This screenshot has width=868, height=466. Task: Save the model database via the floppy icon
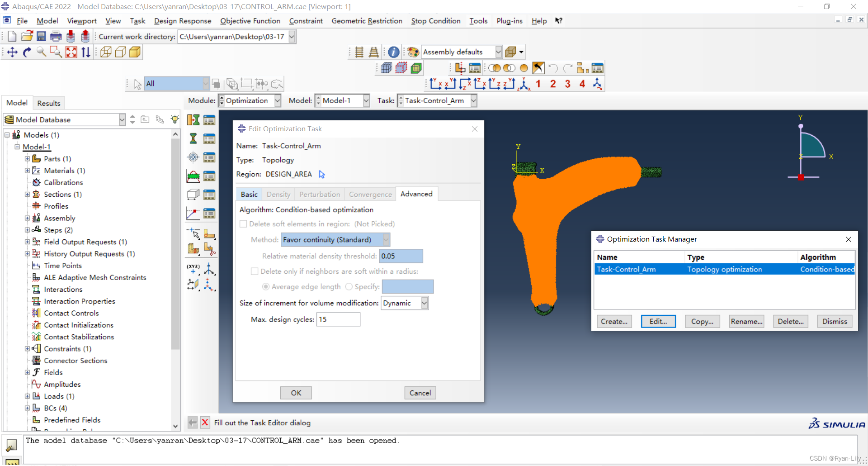coord(41,37)
